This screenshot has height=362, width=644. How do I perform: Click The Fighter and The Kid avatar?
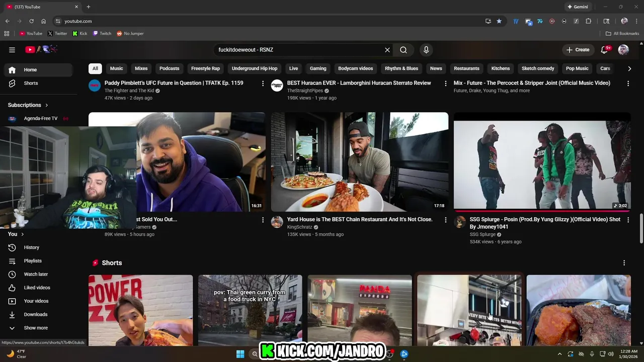[95, 85]
